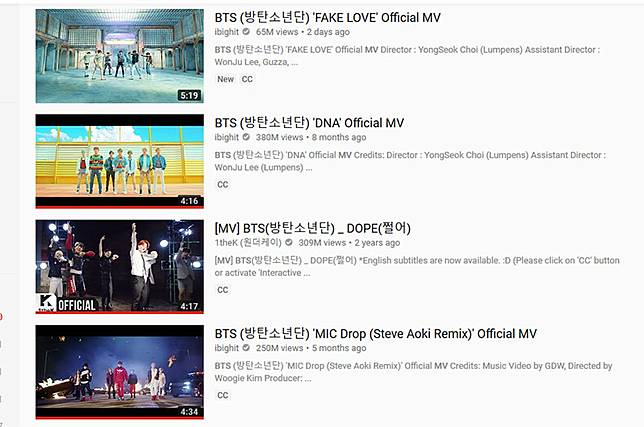Click the New badge on FAKE LOVE video
This screenshot has height=427, width=644.
(x=225, y=79)
